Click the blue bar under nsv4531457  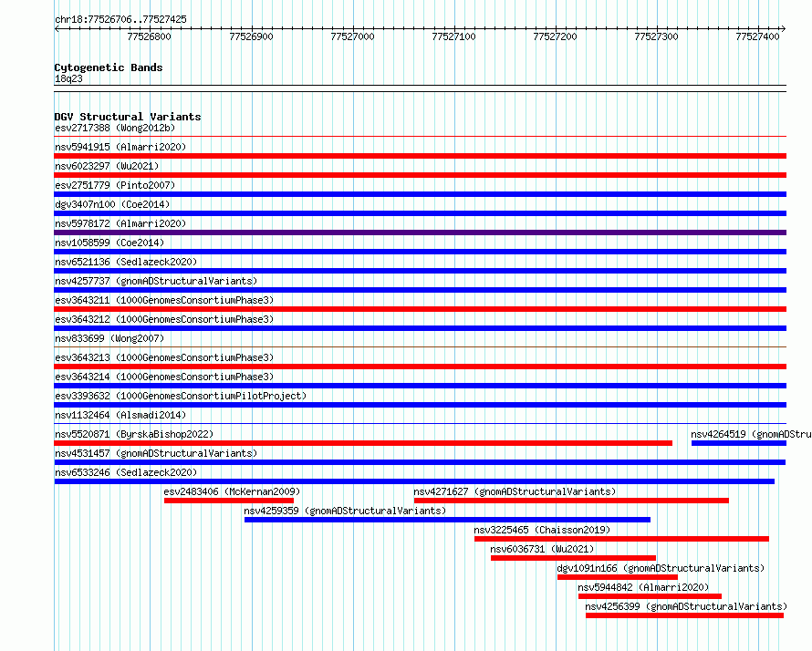(420, 462)
